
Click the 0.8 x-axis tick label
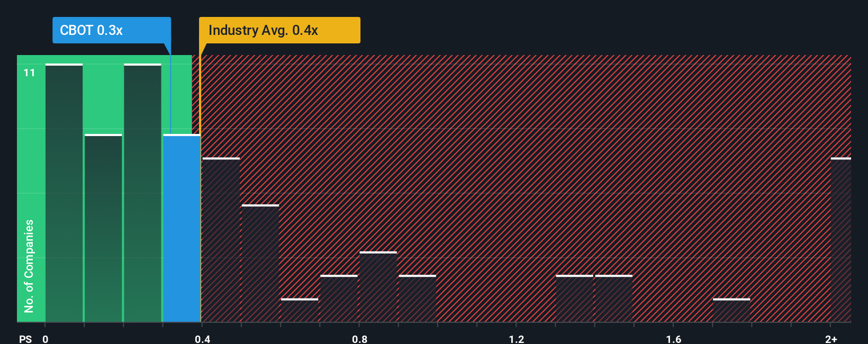[359, 339]
